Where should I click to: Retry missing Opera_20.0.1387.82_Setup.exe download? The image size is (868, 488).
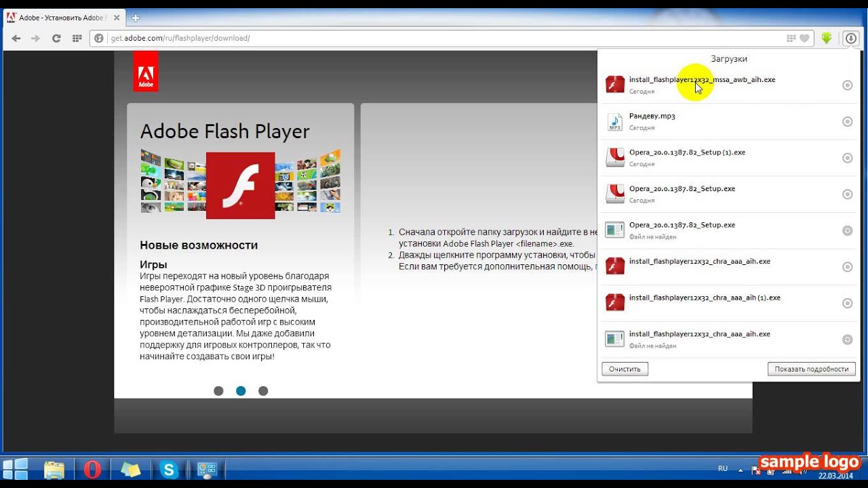click(x=847, y=230)
